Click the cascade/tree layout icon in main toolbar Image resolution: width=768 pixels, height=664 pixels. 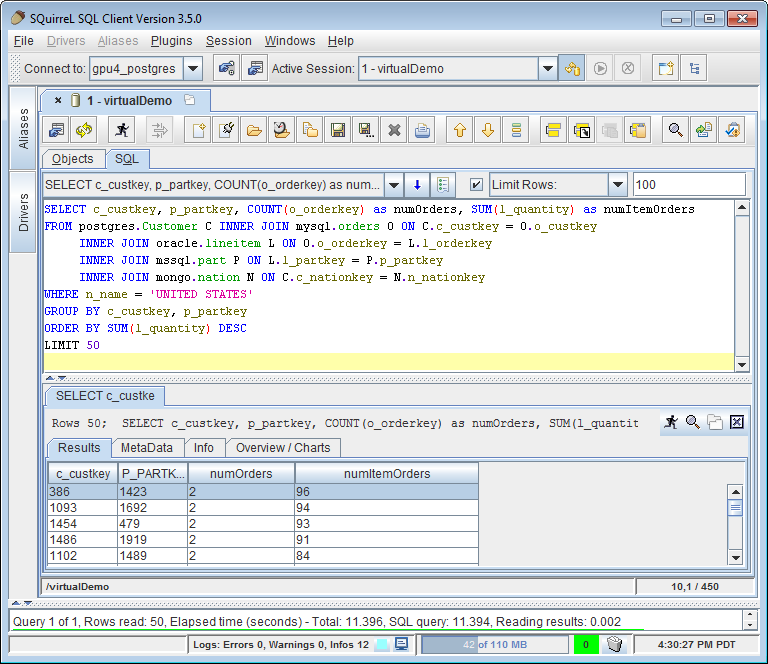(694, 69)
